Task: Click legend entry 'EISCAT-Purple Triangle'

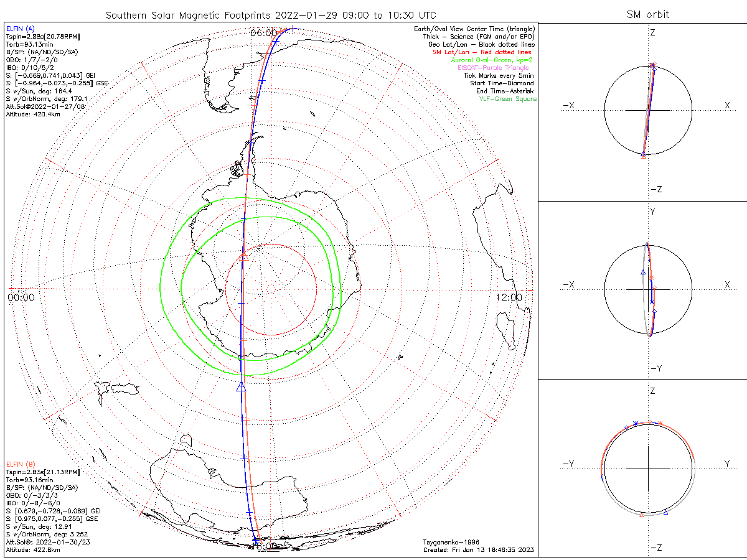Action: 493,67
